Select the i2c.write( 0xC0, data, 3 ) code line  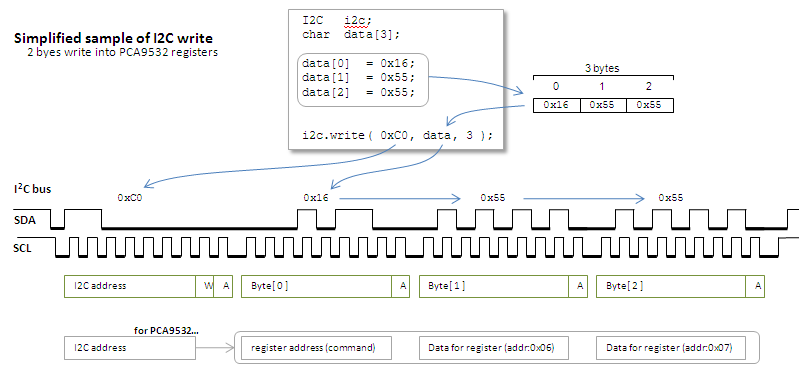click(x=397, y=136)
